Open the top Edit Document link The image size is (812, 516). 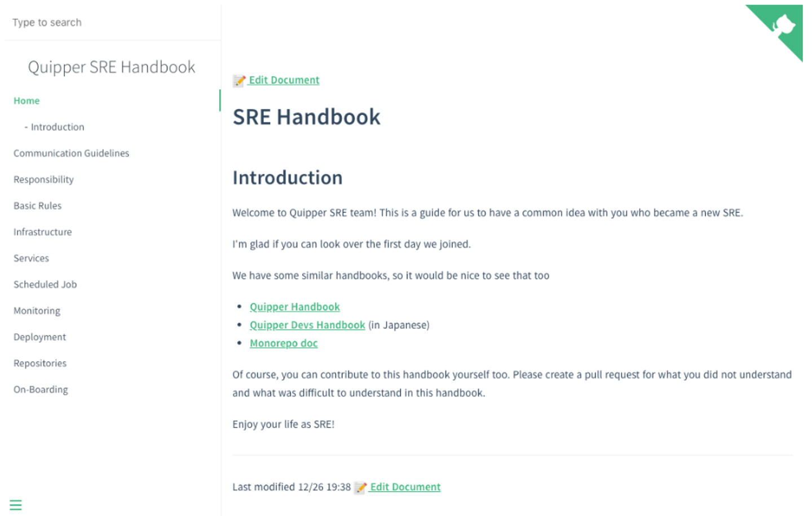pos(284,80)
